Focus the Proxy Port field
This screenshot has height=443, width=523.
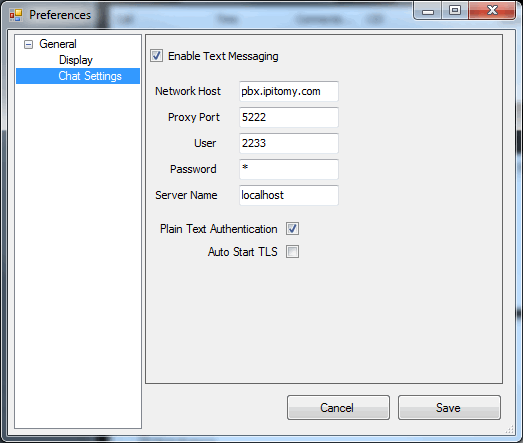[x=289, y=117]
